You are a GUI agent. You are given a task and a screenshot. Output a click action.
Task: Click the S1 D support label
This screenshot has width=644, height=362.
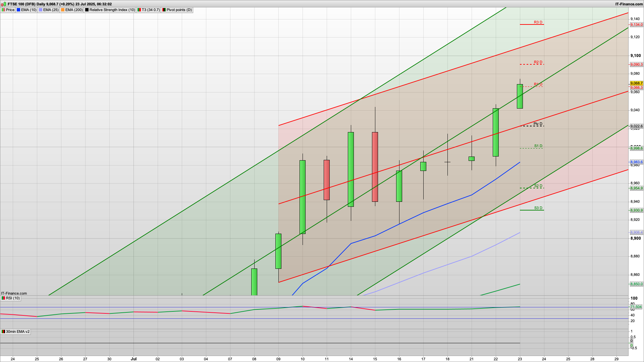click(538, 146)
